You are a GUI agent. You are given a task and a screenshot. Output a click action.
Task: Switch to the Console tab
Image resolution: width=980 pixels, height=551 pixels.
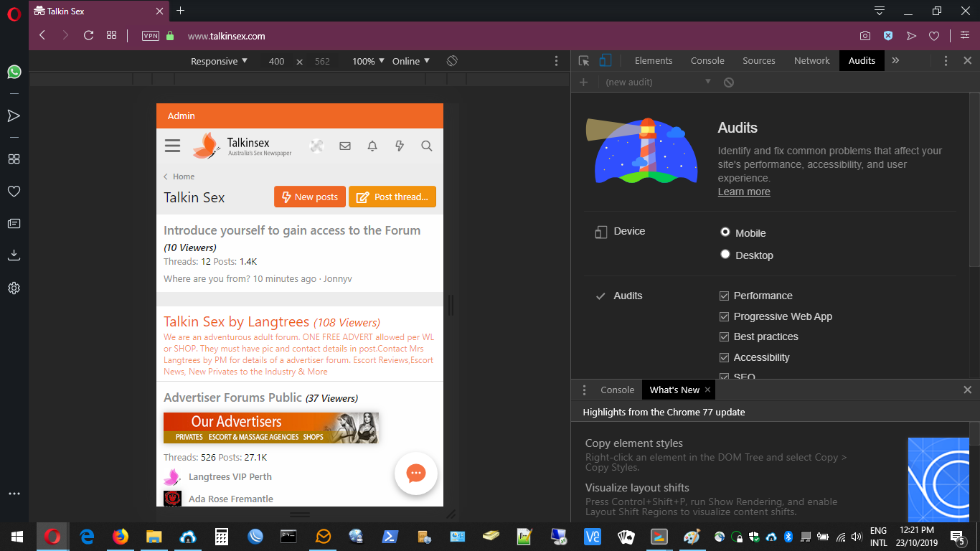pyautogui.click(x=707, y=61)
